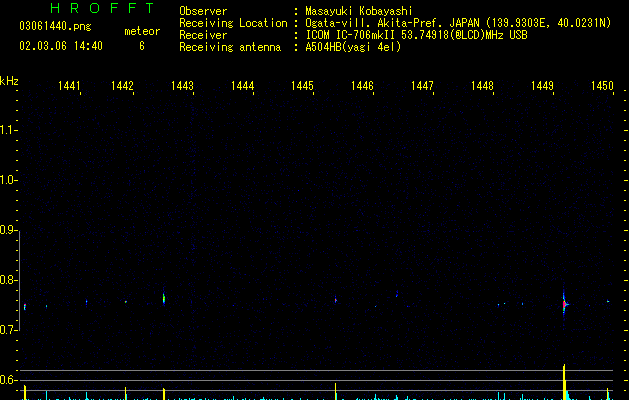Click the yellow signal spike after 1445
The width and height of the screenshot is (629, 400).
[x=336, y=392]
